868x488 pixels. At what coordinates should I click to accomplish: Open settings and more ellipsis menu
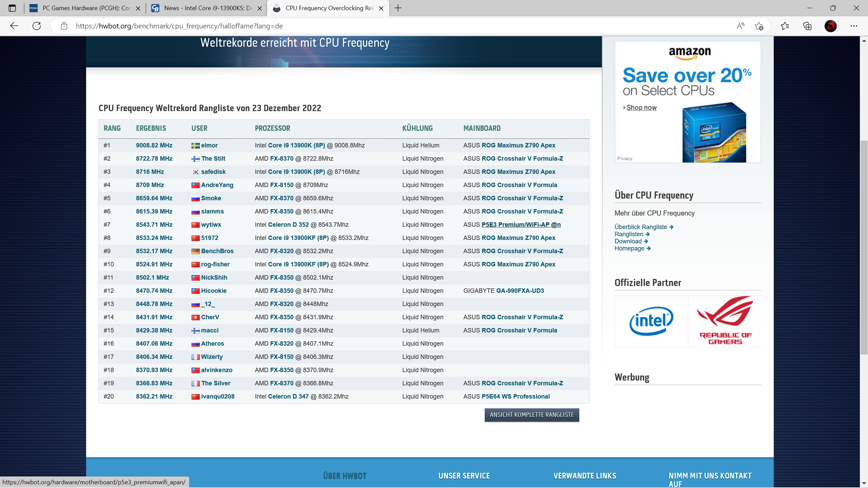coord(854,26)
